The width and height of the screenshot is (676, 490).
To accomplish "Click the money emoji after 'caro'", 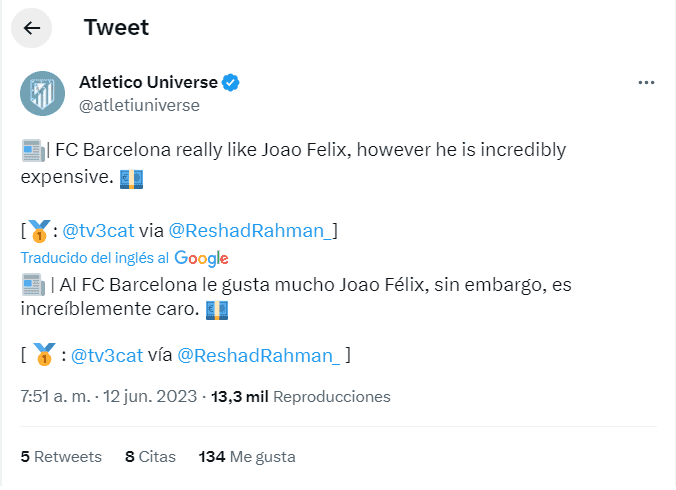I will (217, 311).
